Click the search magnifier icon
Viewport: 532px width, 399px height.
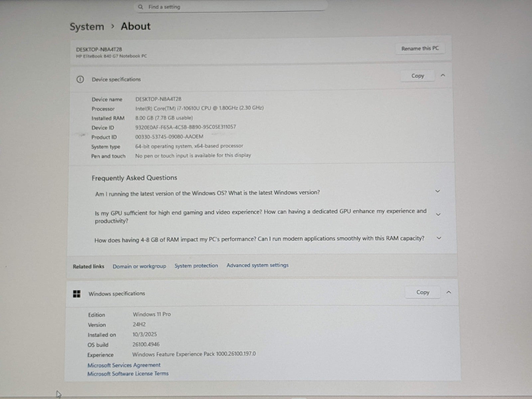(x=141, y=7)
